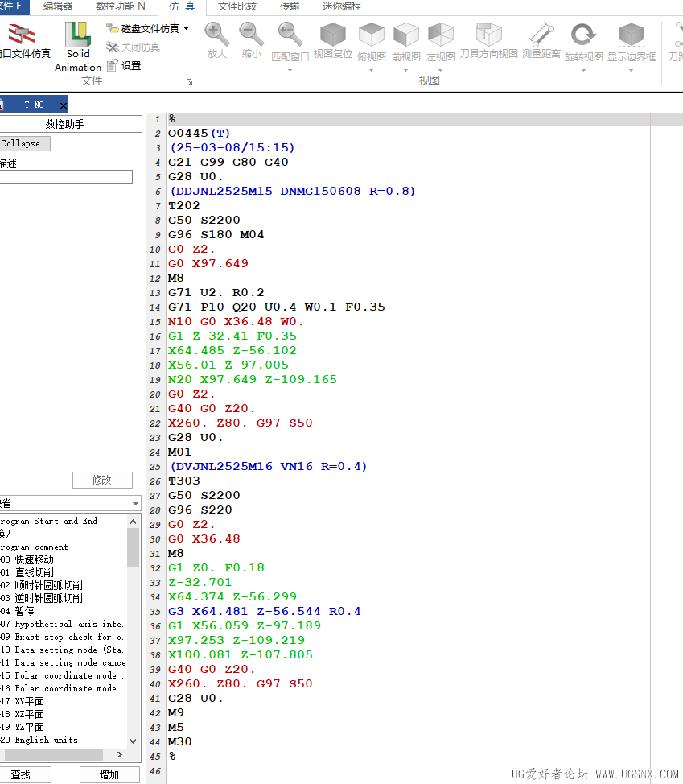Open Solid Animation simulation

(x=78, y=47)
